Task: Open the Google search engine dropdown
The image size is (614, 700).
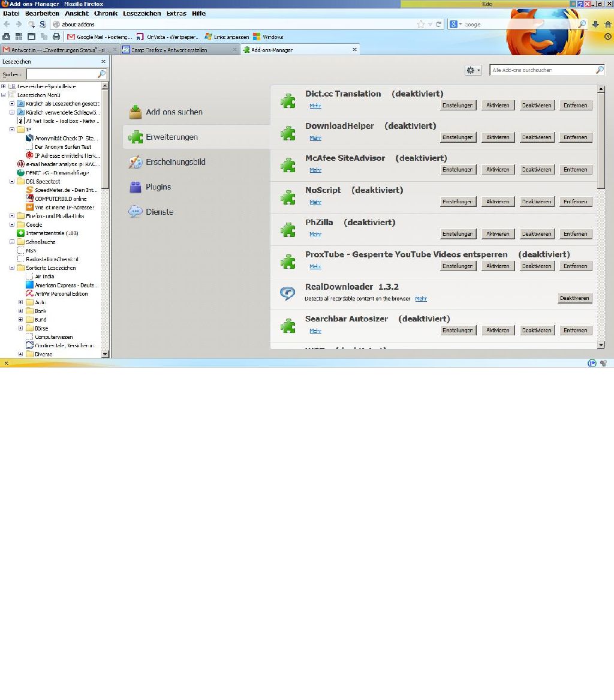Action: pos(455,24)
